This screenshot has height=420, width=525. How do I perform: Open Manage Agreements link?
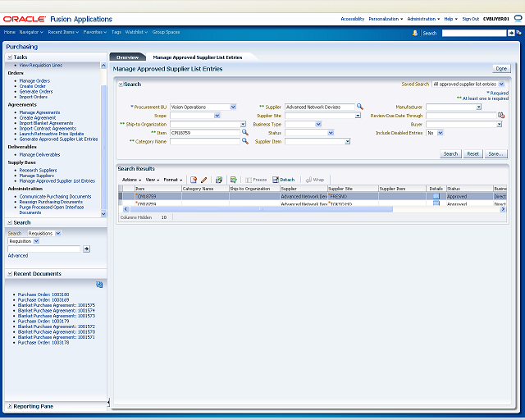pyautogui.click(x=39, y=112)
